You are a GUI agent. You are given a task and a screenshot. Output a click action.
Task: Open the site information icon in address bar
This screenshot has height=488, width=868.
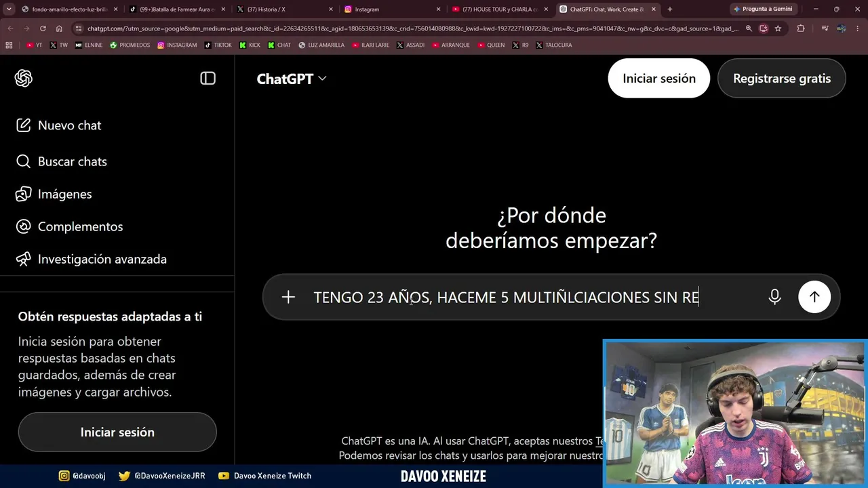[79, 28]
